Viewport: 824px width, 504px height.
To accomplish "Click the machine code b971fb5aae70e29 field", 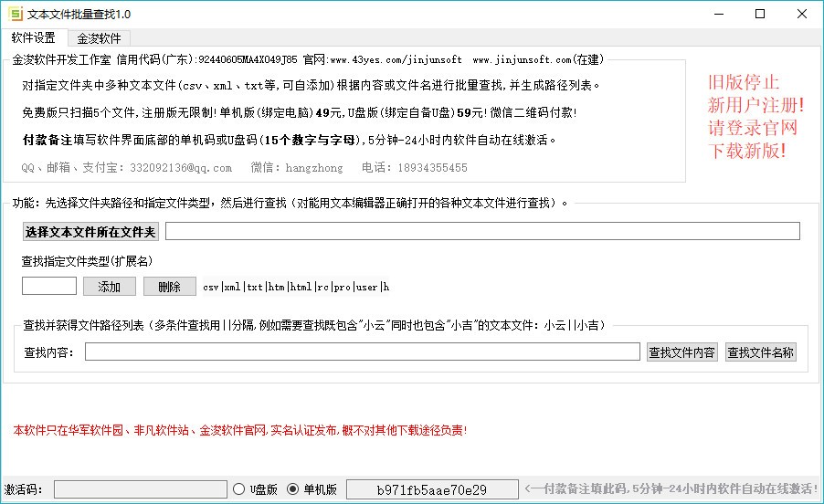I will coord(432,489).
